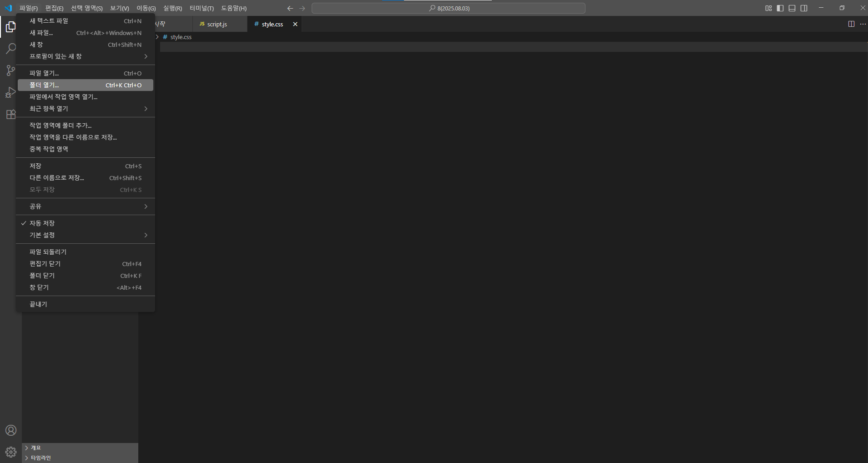Open the 터미널(T) menu

click(202, 8)
